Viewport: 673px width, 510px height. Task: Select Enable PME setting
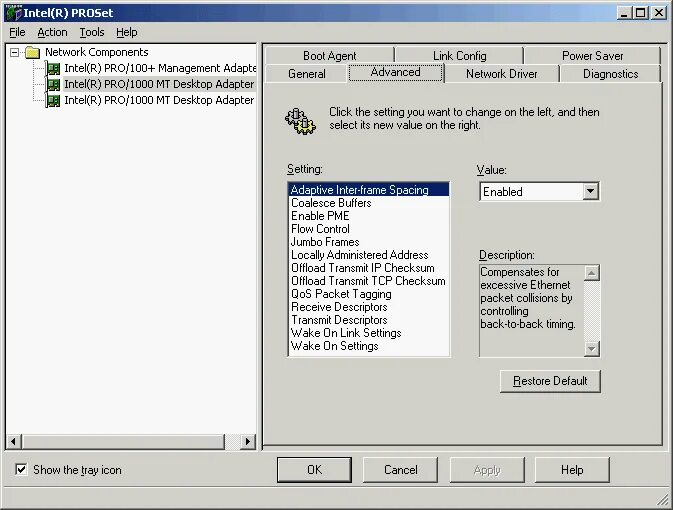click(369, 216)
